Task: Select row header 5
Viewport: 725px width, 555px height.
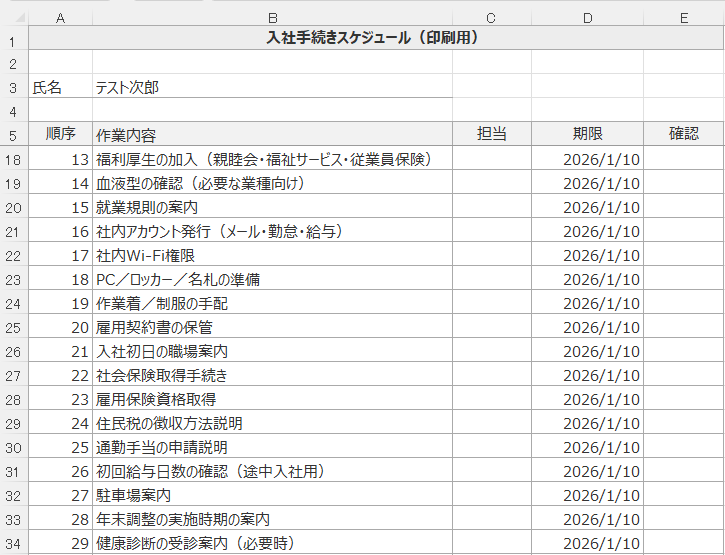Action: (x=14, y=135)
